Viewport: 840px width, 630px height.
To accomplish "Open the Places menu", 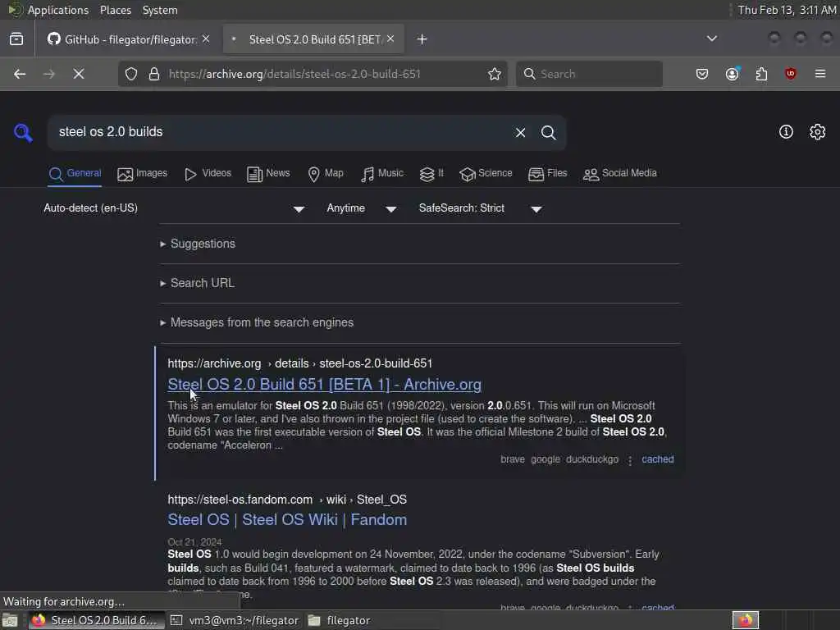I will [x=115, y=10].
